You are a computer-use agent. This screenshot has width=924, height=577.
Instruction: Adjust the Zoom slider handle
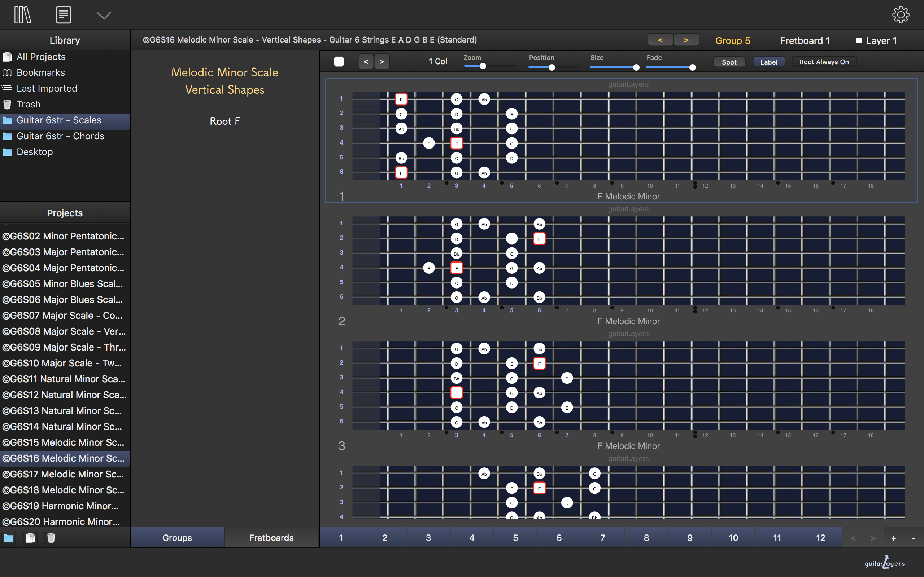(x=483, y=66)
